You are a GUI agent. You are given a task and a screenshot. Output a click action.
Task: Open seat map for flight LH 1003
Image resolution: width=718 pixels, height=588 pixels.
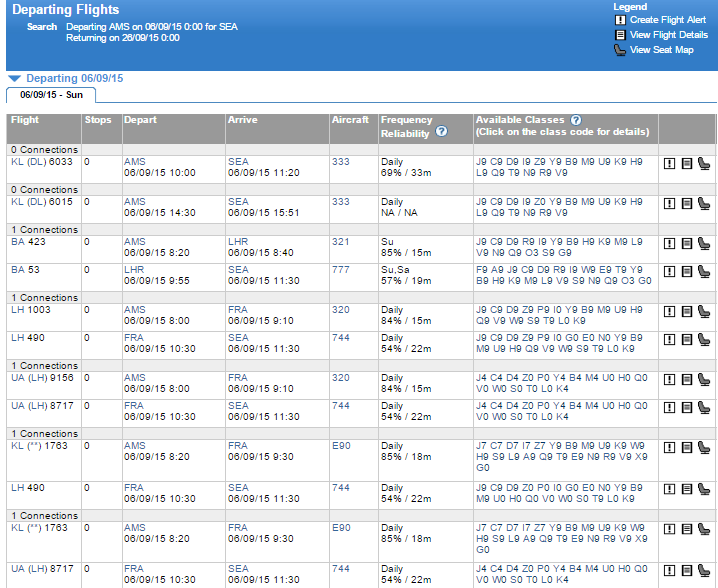pyautogui.click(x=703, y=312)
